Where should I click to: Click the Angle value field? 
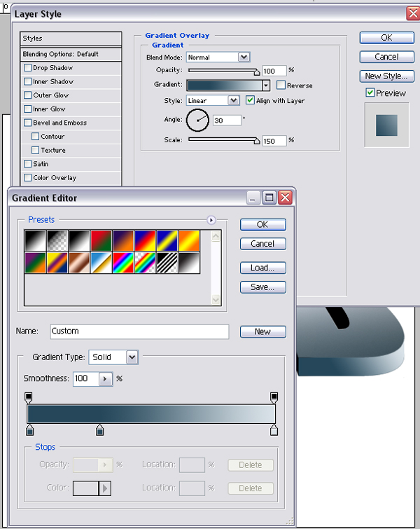227,121
